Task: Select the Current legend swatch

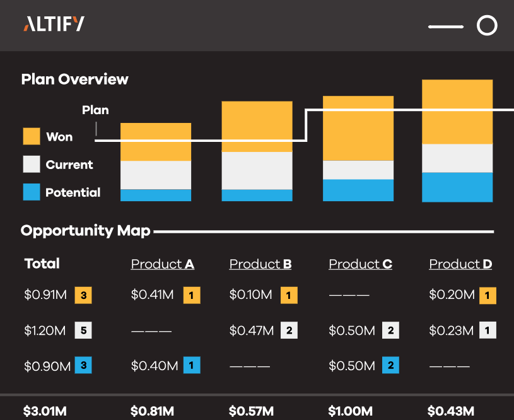Action: [32, 164]
